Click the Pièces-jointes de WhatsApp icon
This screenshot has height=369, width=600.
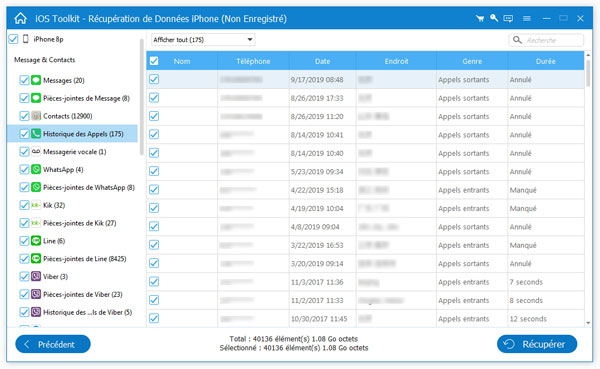[x=36, y=187]
